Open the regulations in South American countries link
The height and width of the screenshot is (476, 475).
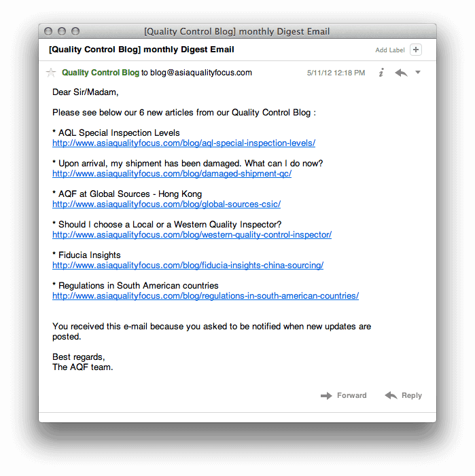(205, 296)
